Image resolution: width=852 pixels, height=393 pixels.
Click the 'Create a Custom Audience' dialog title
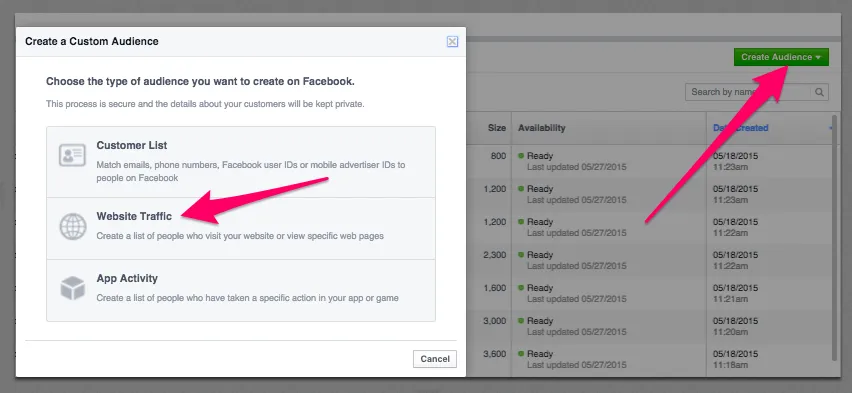(x=92, y=41)
